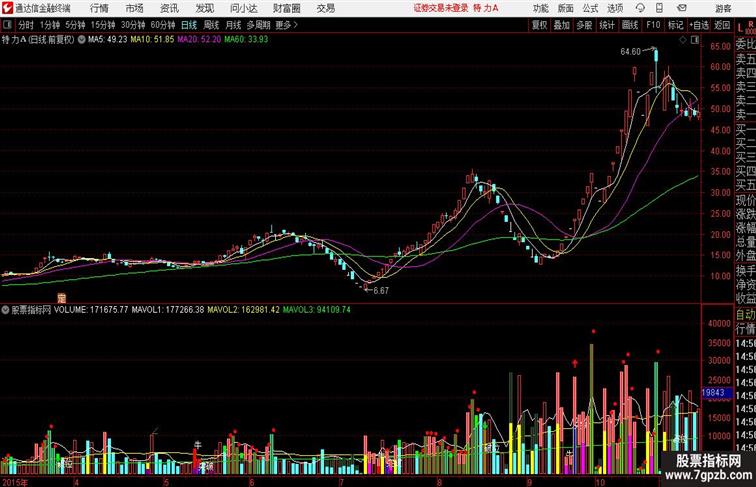The width and height of the screenshot is (756, 487).
Task: Click the 6.67 low price label
Action: point(381,291)
